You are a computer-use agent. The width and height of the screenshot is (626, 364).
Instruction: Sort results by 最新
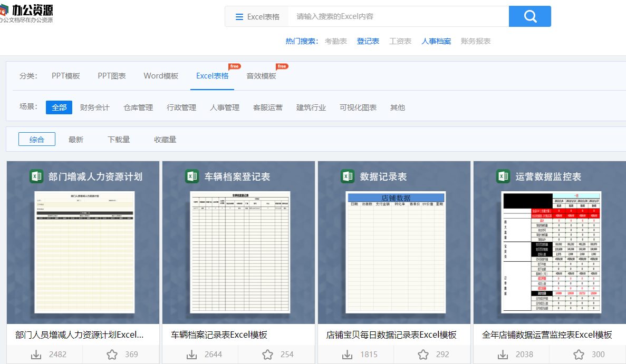pyautogui.click(x=75, y=139)
